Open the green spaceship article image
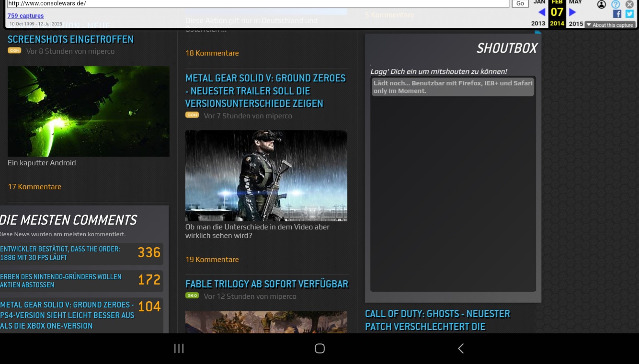The height and width of the screenshot is (364, 639). pyautogui.click(x=89, y=111)
